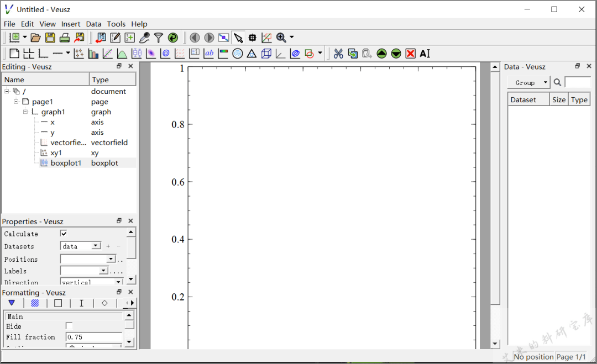The image size is (597, 364).
Task: Cut the selected widget with scissors
Action: pos(338,54)
